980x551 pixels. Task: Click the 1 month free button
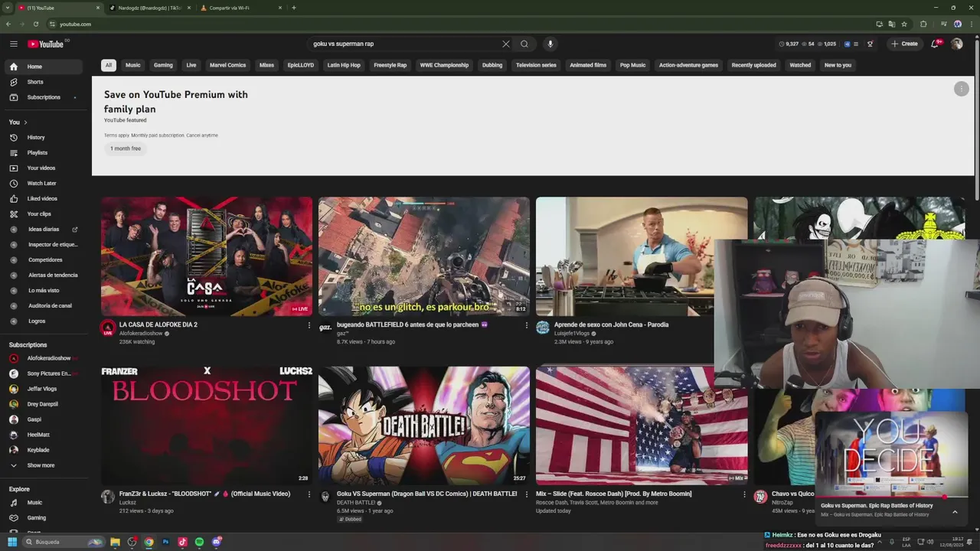tap(126, 148)
